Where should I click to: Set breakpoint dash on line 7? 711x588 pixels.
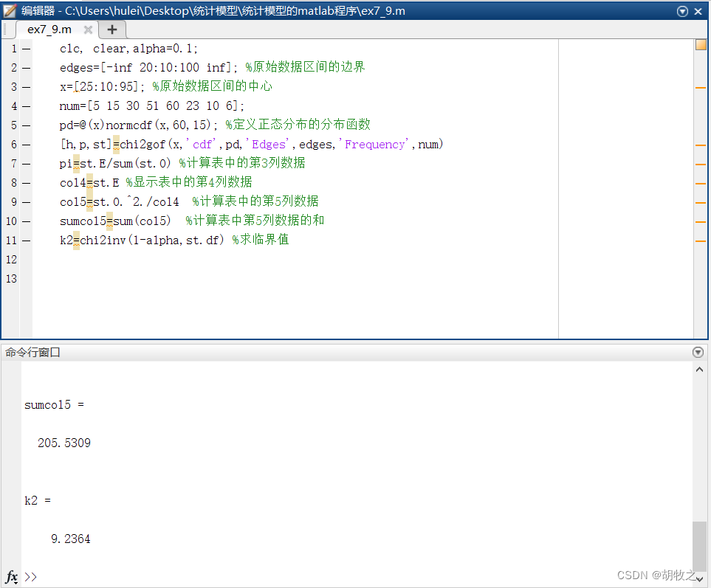27,164
